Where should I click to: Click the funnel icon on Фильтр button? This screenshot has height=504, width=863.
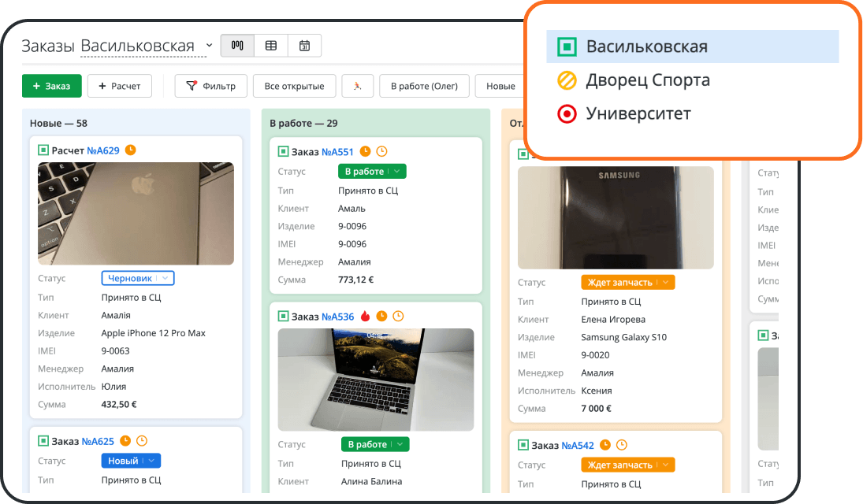tap(193, 86)
